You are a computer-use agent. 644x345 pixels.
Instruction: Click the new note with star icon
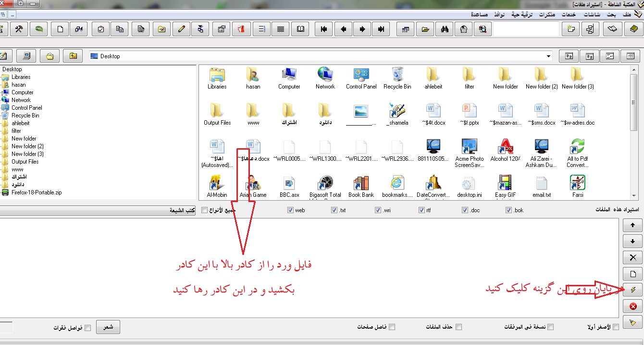(571, 29)
